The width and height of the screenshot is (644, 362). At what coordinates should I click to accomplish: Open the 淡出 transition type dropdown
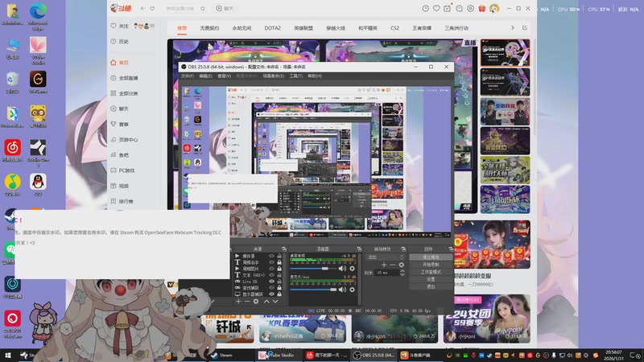(386, 257)
